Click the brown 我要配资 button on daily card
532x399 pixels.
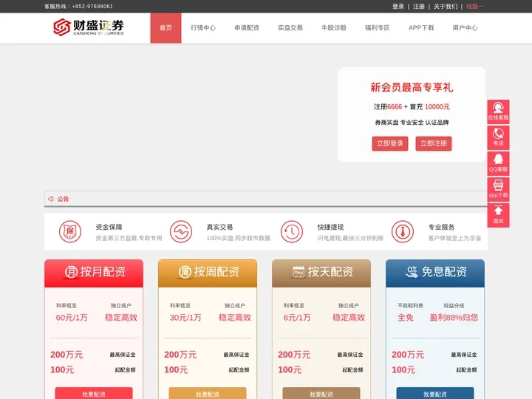pyautogui.click(x=321, y=394)
